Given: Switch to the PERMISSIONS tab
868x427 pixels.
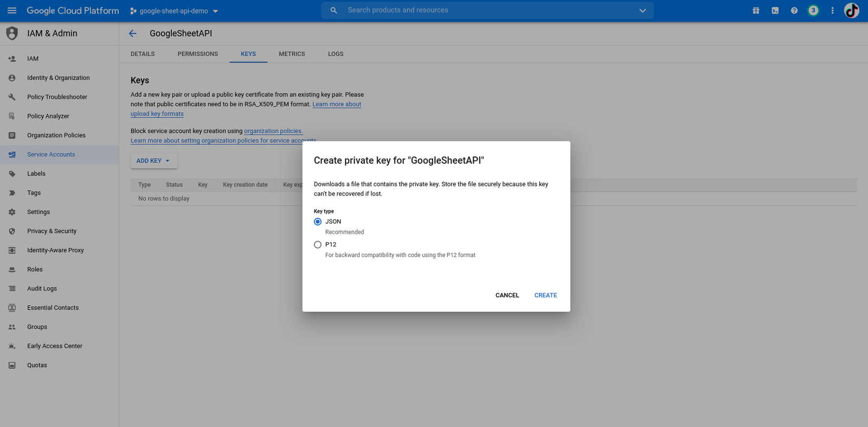Looking at the screenshot, I should tap(198, 54).
